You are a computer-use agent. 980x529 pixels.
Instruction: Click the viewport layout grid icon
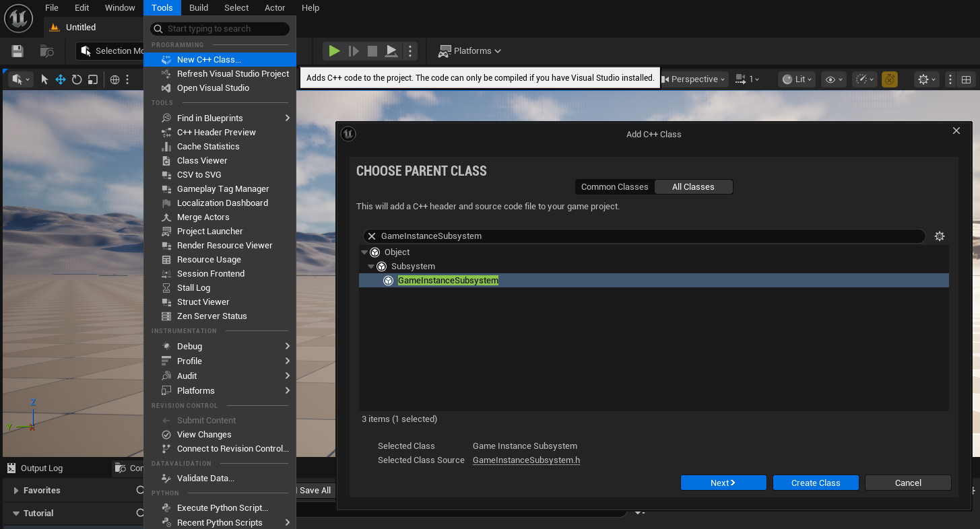966,79
